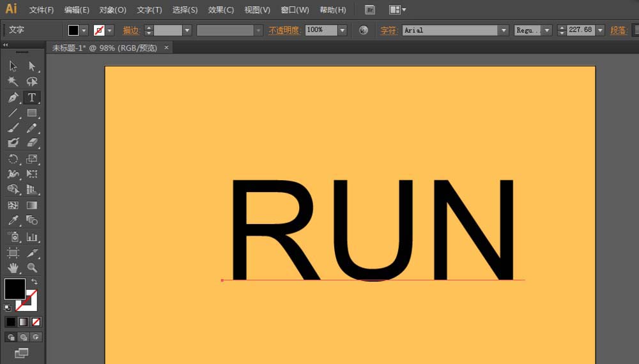Open the 文件(F) menu

click(x=42, y=10)
